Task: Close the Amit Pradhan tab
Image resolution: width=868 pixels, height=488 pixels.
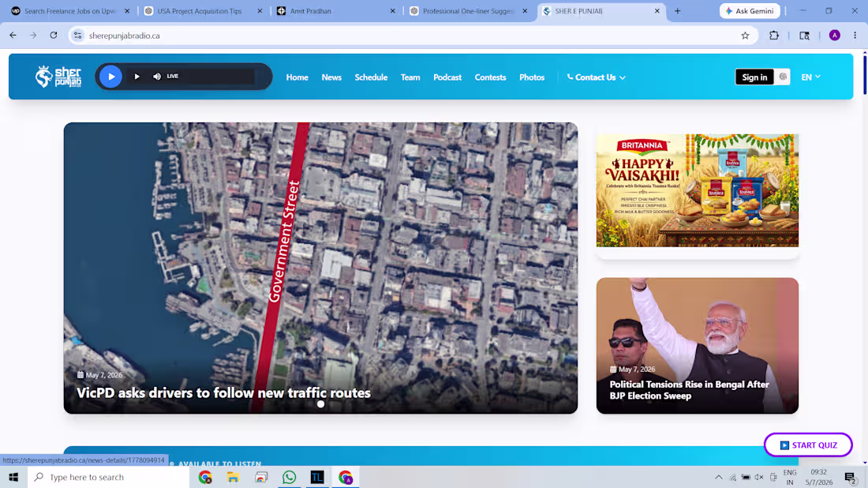Action: coord(392,11)
